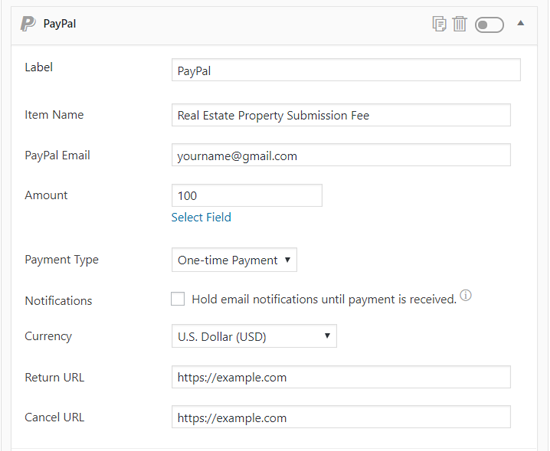
Task: Click the Item Name label text
Action: 54,115
